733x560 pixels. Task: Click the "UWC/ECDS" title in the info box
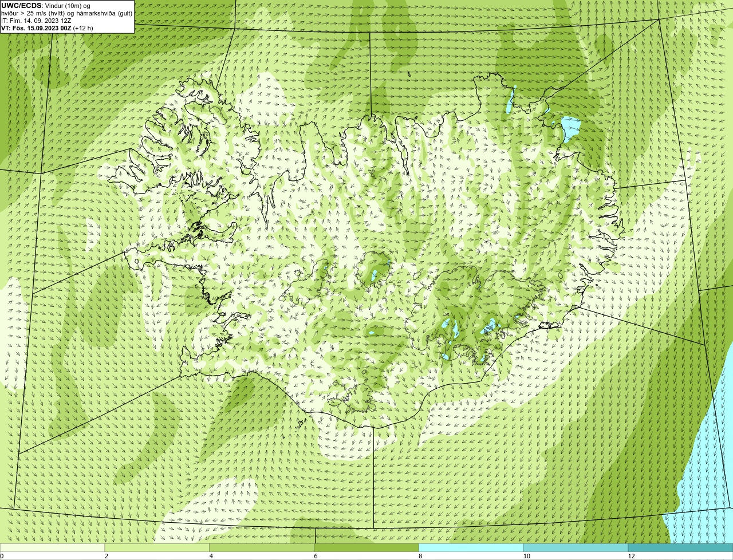(x=21, y=5)
